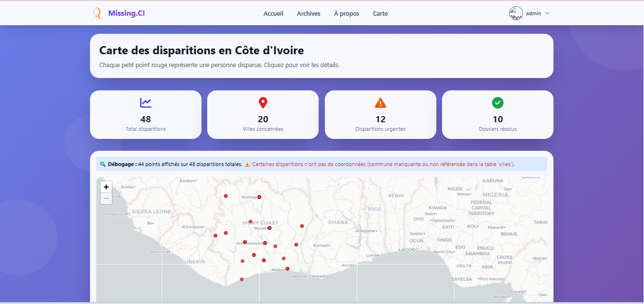
Task: Open the Accueil menu item
Action: pos(273,13)
